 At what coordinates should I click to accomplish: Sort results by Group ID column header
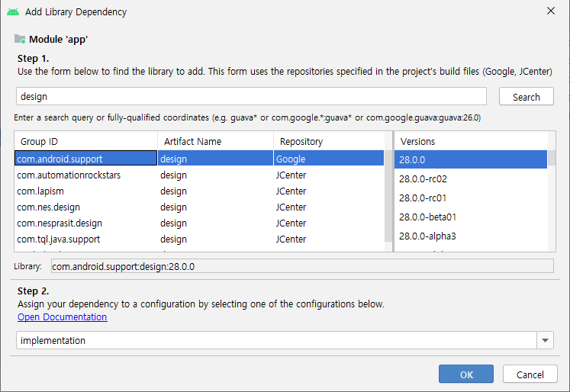click(x=85, y=141)
